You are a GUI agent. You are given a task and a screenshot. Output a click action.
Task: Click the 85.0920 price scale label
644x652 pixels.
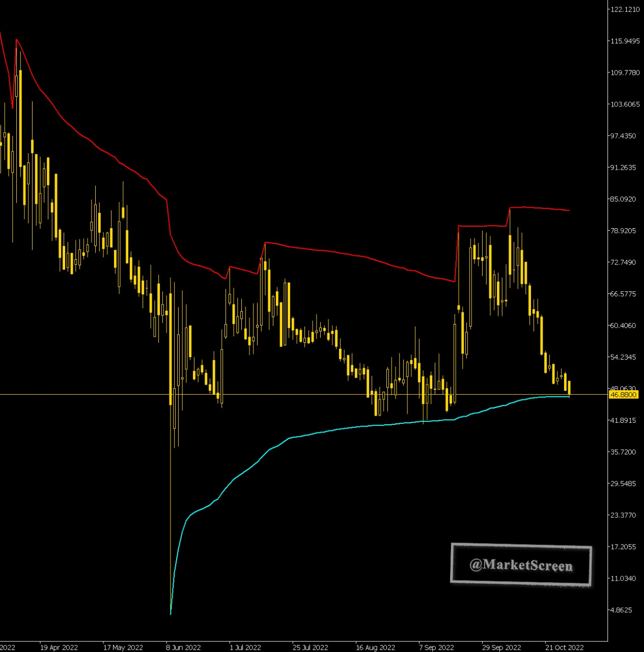pos(623,199)
